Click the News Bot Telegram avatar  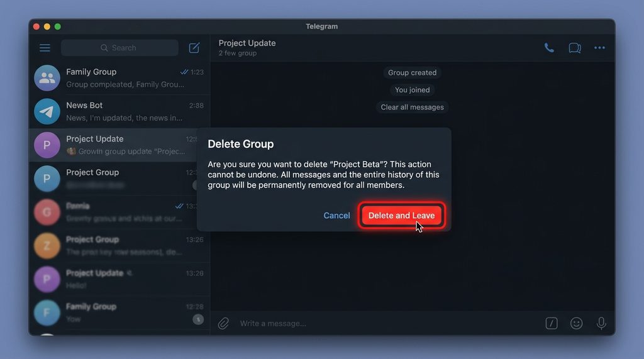pyautogui.click(x=47, y=111)
